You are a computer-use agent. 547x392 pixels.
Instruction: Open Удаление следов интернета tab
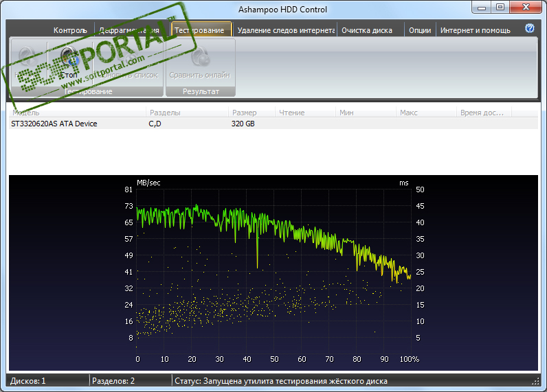pyautogui.click(x=286, y=30)
